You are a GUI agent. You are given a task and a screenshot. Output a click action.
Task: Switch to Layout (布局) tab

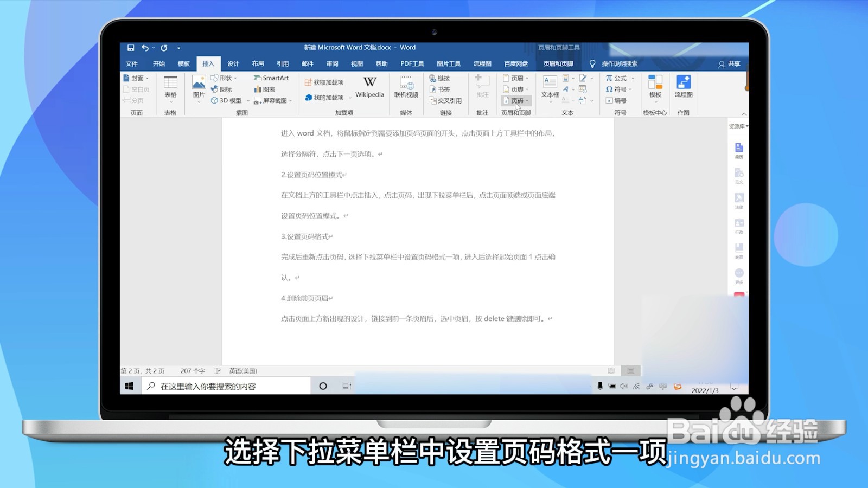tap(258, 64)
